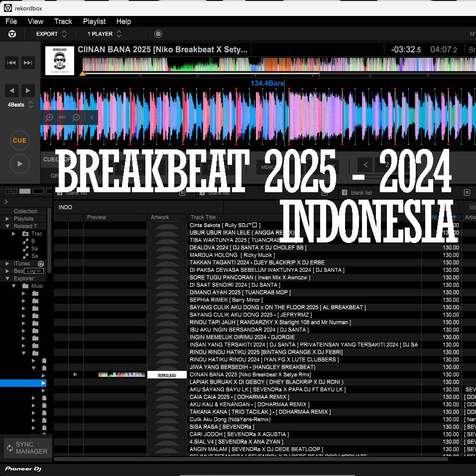Image resolution: width=476 pixels, height=476 pixels.
Task: Click the horizontal scrollbar under the track list
Action: tap(251, 459)
